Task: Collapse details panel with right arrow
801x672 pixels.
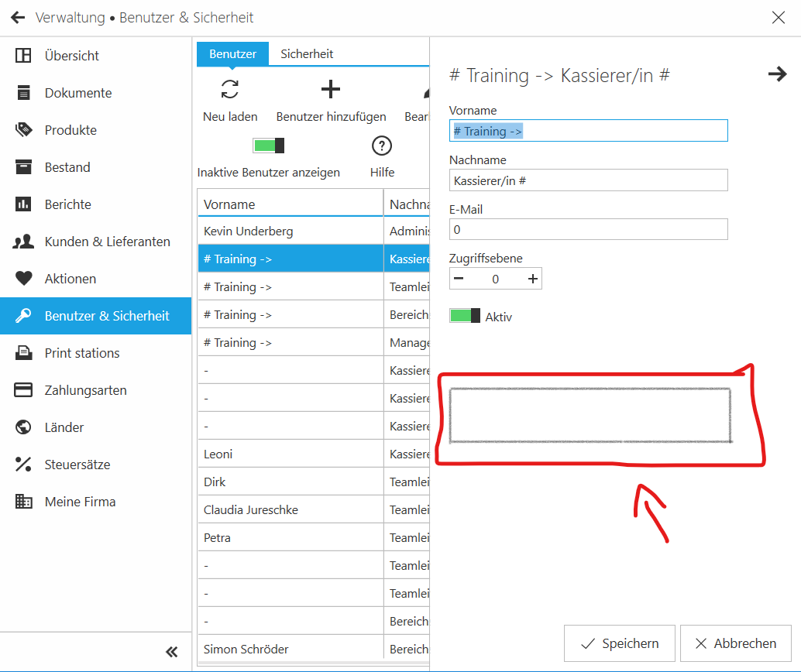Action: (x=776, y=74)
